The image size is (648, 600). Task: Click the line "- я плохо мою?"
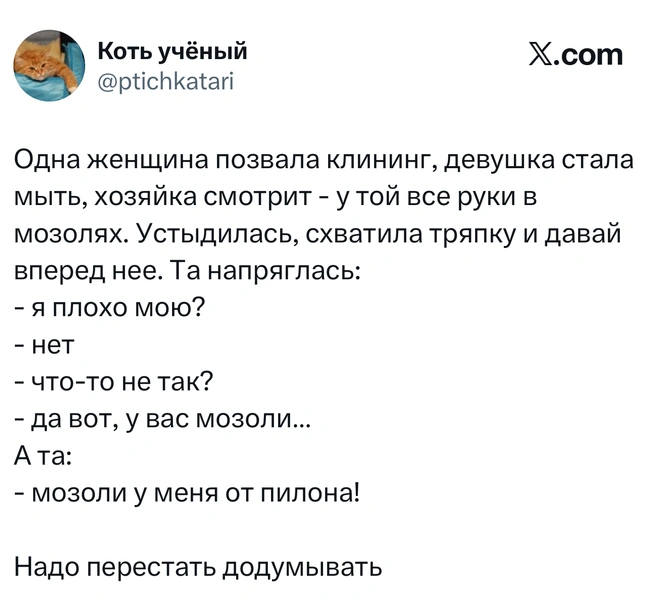[109, 307]
